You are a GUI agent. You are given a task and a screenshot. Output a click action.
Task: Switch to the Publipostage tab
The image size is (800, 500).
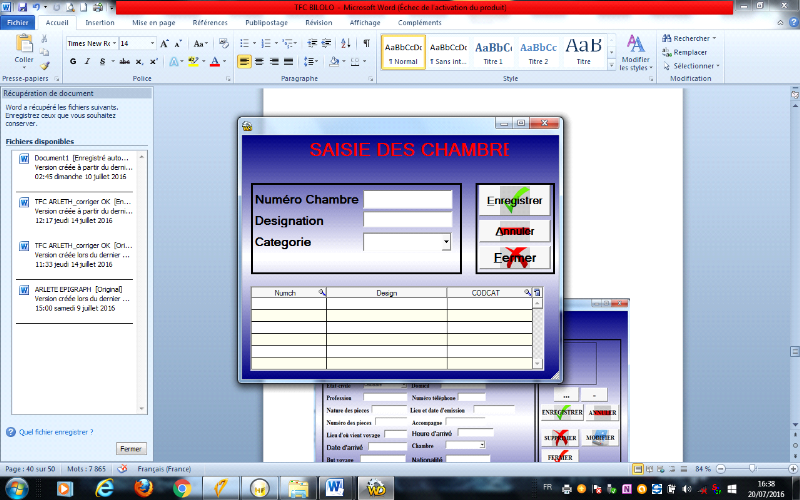[x=266, y=22]
